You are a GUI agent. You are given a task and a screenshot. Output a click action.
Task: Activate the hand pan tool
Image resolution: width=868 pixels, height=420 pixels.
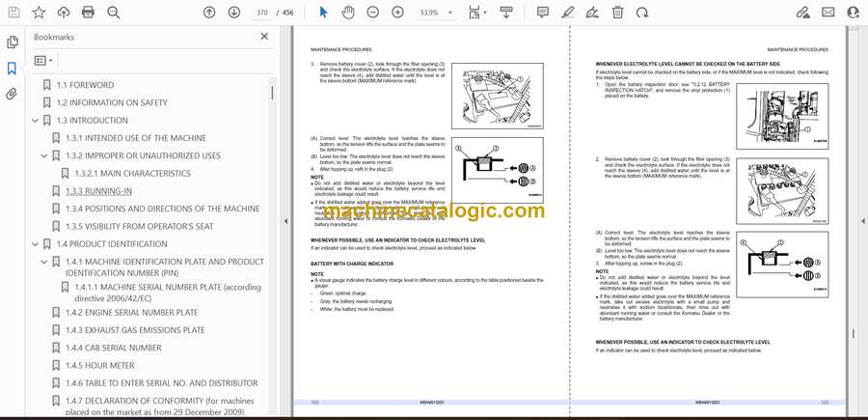pos(348,13)
